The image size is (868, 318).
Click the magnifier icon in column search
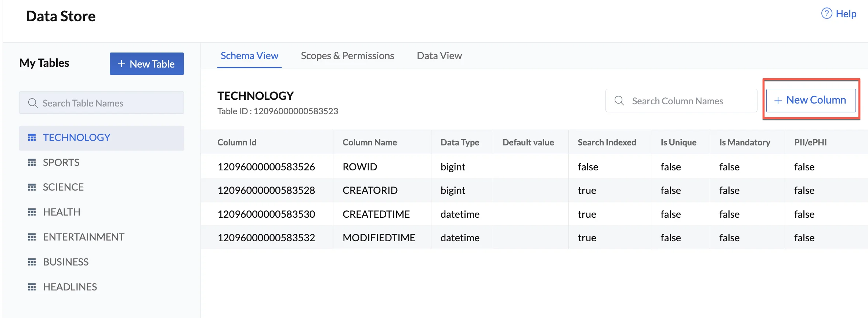(x=619, y=101)
